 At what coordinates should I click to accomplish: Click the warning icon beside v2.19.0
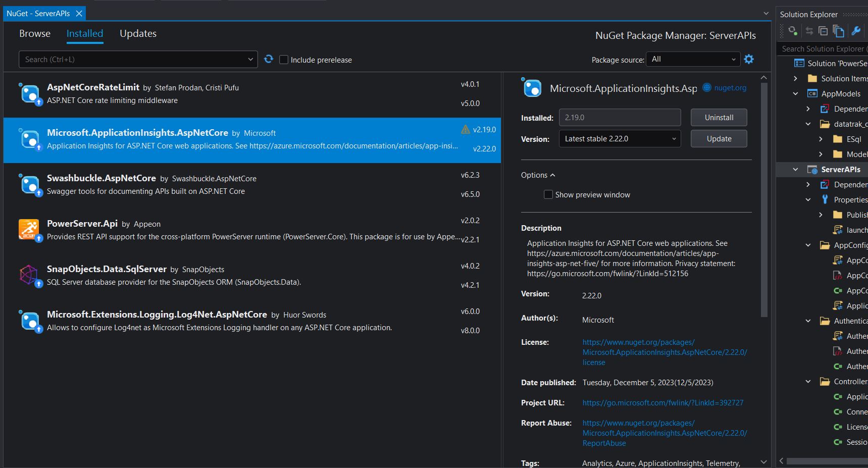pyautogui.click(x=465, y=130)
